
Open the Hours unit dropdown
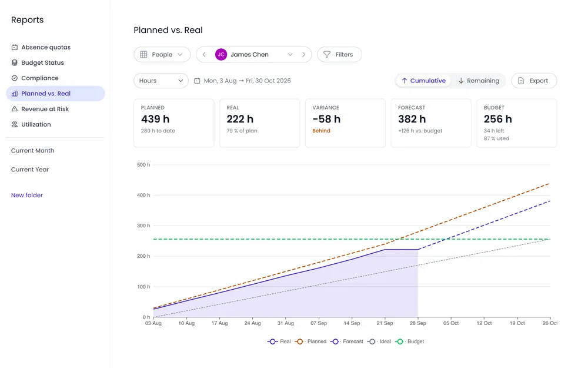(x=161, y=81)
